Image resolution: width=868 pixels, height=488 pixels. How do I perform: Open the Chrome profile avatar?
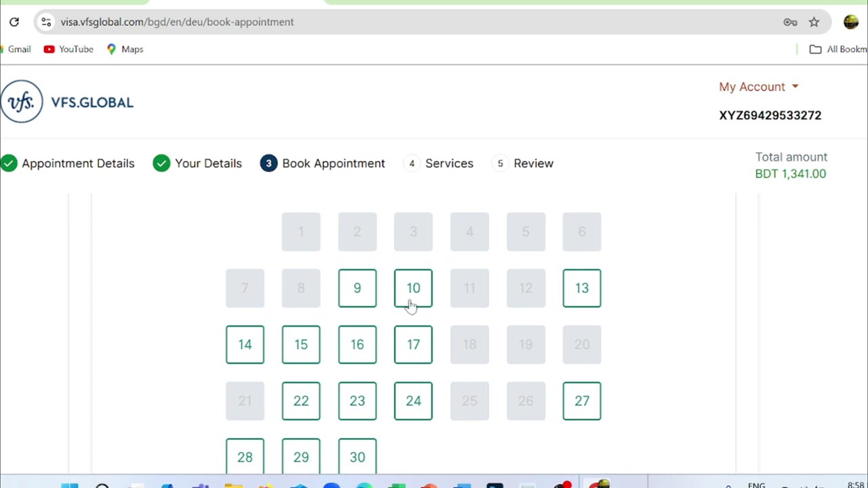[851, 22]
